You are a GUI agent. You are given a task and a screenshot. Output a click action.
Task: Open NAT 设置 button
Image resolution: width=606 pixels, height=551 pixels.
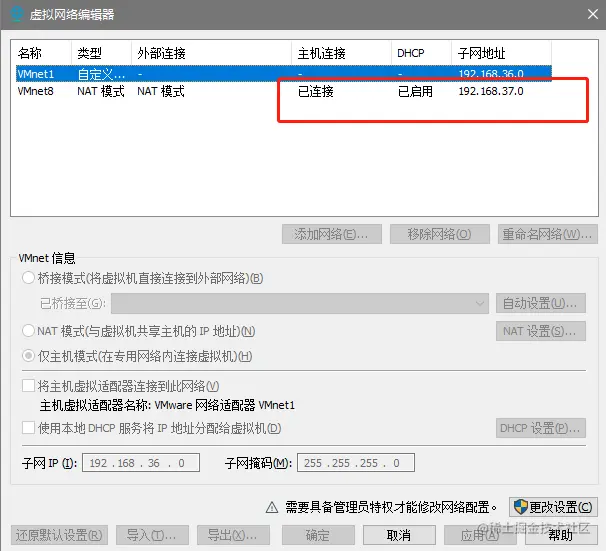coord(541,331)
